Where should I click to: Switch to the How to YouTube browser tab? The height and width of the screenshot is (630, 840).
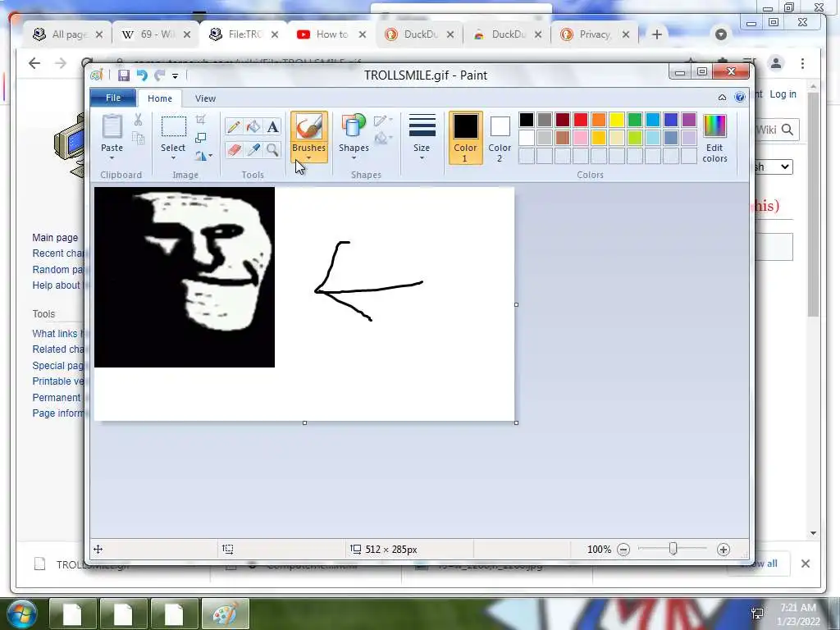(x=331, y=34)
